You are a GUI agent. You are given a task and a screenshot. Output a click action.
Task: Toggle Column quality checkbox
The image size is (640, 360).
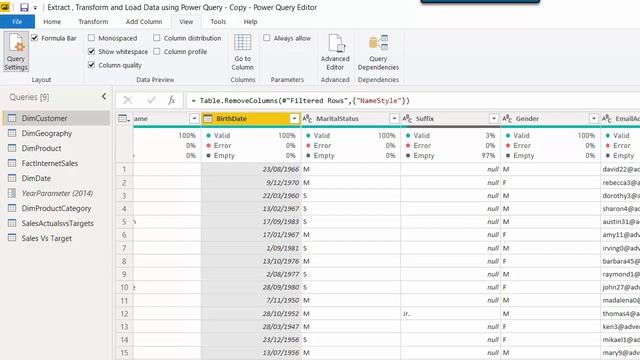[x=91, y=65]
